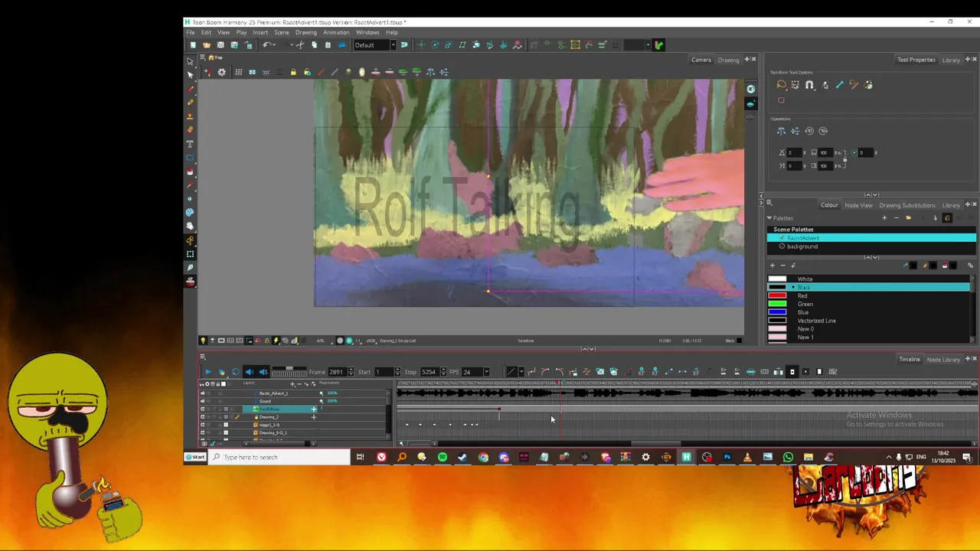Switch to the Node Library tab
This screenshot has height=551, width=980.
click(943, 360)
